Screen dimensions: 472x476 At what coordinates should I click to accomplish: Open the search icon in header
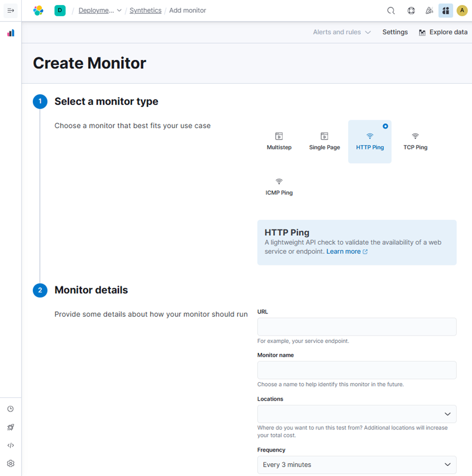[391, 11]
